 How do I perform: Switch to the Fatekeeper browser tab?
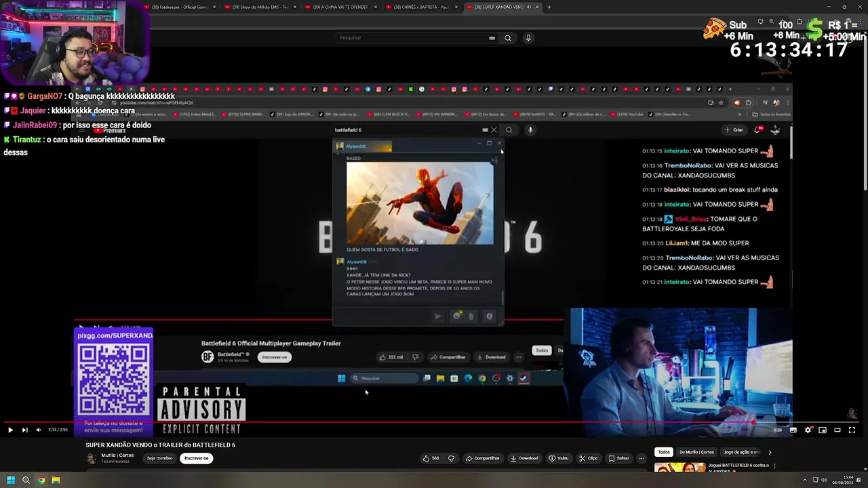point(179,7)
